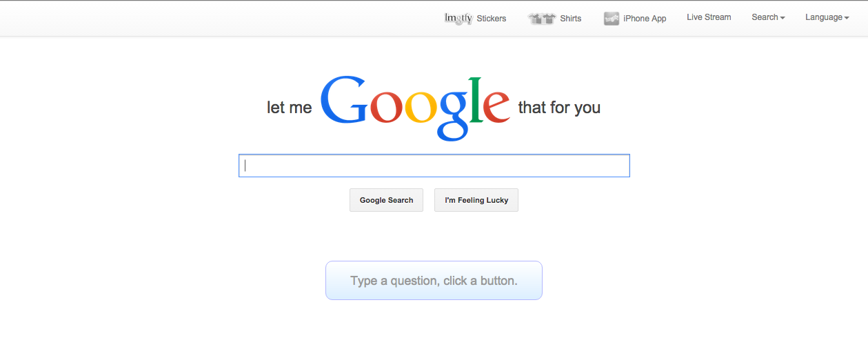Screen dimensions: 868x338
Task: Click the iPhone App thumbnail icon
Action: tap(612, 19)
